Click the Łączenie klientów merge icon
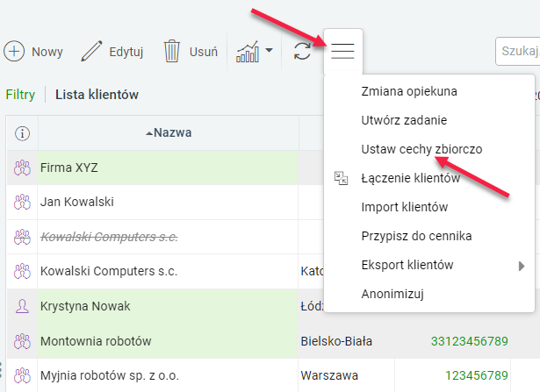This screenshot has width=540, height=392. tap(341, 178)
